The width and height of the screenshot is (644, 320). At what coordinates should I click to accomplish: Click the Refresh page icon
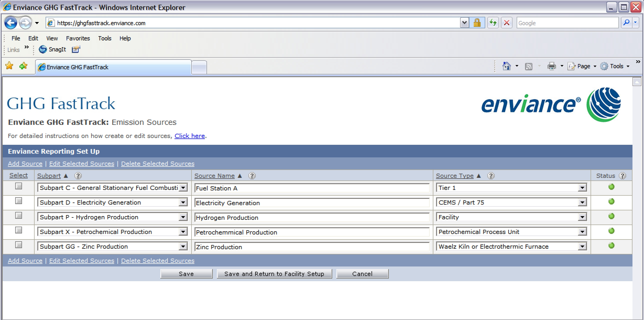pos(493,23)
